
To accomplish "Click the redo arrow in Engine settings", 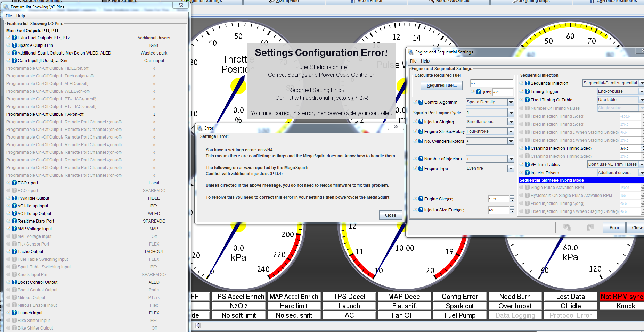I will pyautogui.click(x=590, y=227).
